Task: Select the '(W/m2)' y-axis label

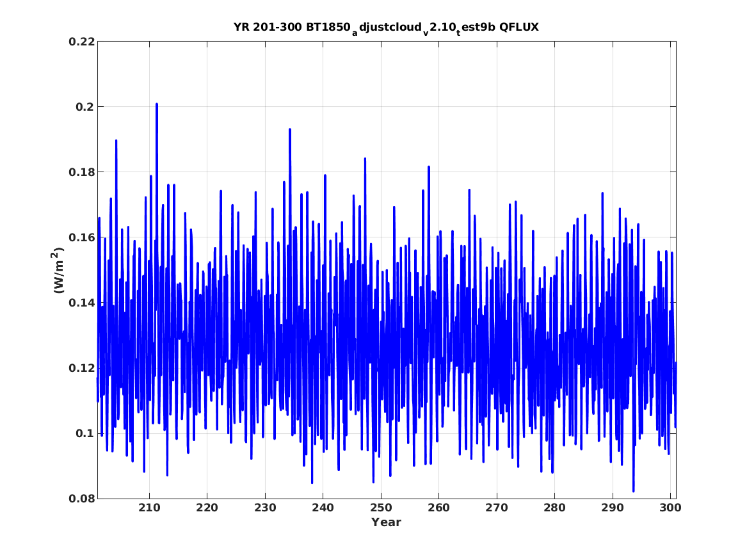Action: point(58,270)
